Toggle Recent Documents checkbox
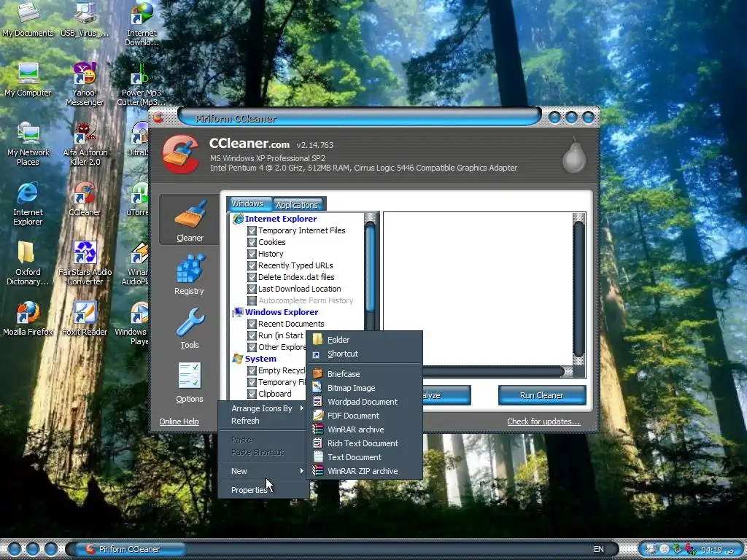Screen dimensions: 747x560 [x=252, y=324]
